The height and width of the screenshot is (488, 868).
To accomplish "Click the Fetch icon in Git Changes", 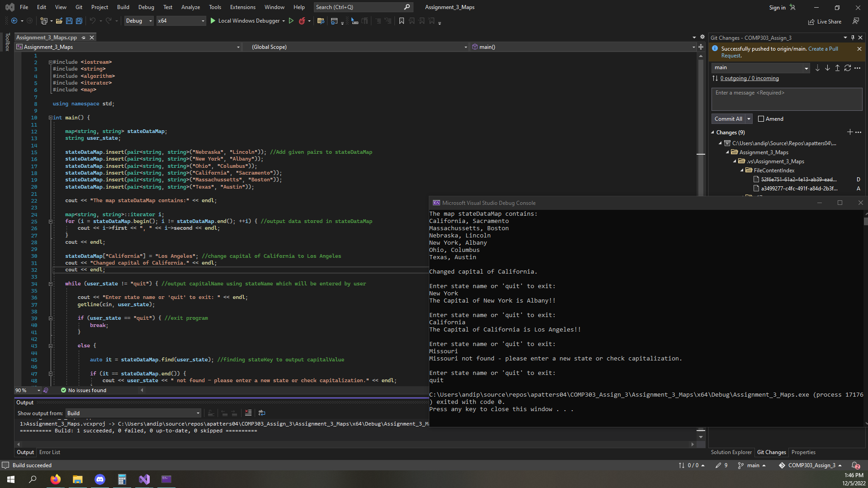I will (x=817, y=68).
